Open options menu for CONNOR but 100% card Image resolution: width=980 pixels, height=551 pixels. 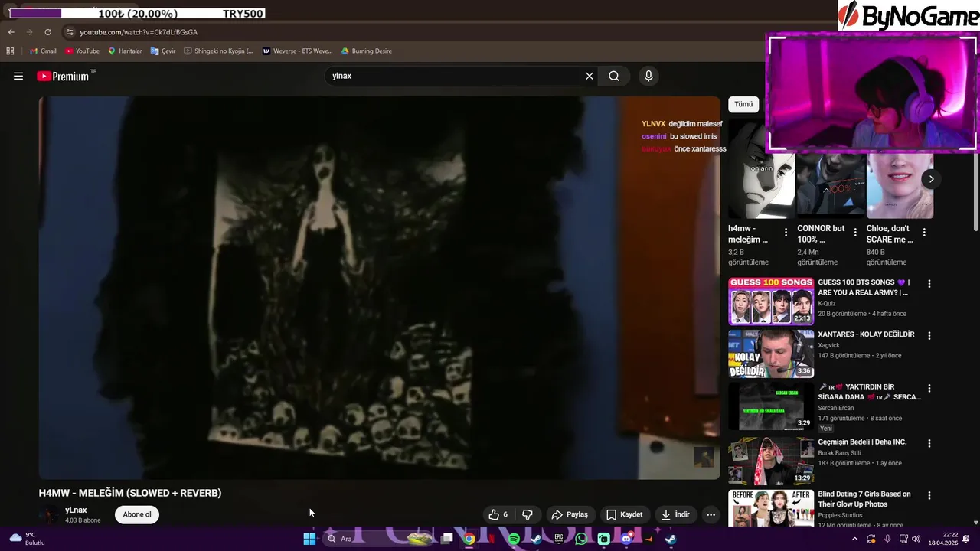[855, 232]
